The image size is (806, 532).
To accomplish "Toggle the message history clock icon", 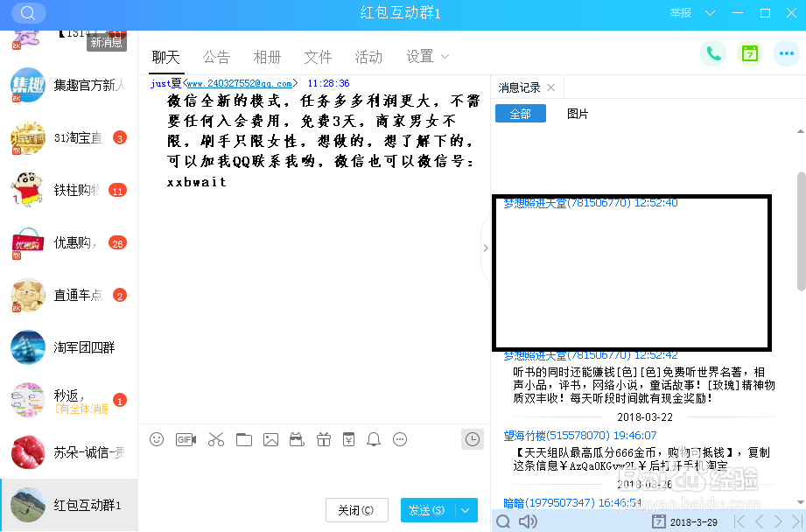I will point(473,439).
